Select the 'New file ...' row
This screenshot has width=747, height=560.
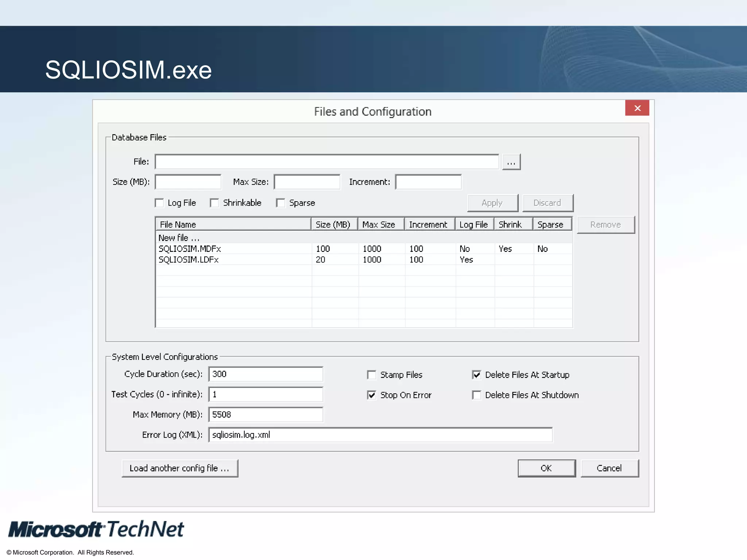(x=364, y=238)
